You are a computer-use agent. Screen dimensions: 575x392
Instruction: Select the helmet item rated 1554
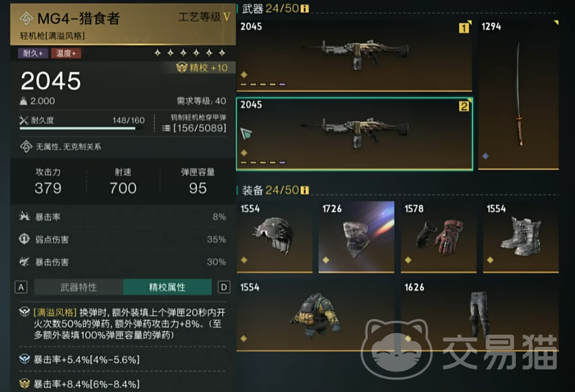point(275,237)
